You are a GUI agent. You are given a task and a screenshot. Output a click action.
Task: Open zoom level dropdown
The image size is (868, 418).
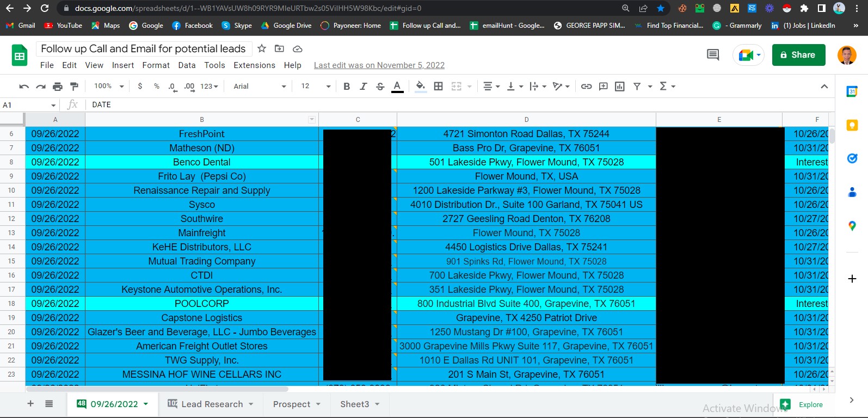109,87
